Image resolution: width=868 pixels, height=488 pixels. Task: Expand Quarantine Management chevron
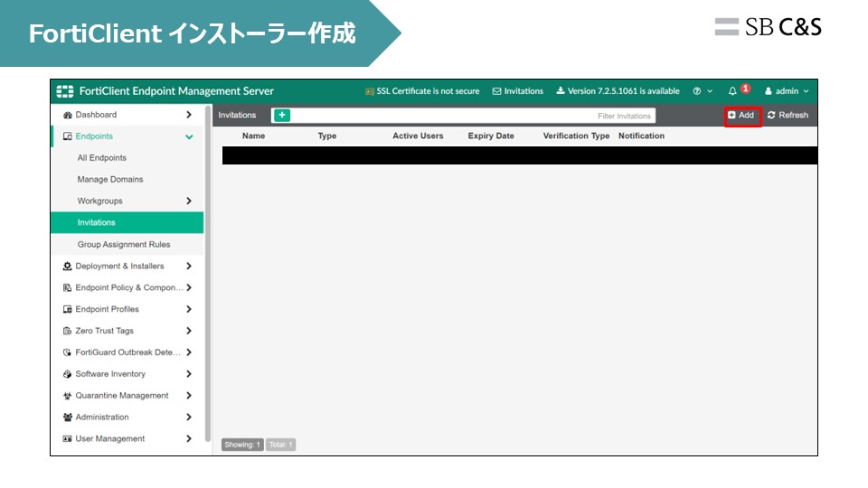tap(189, 396)
